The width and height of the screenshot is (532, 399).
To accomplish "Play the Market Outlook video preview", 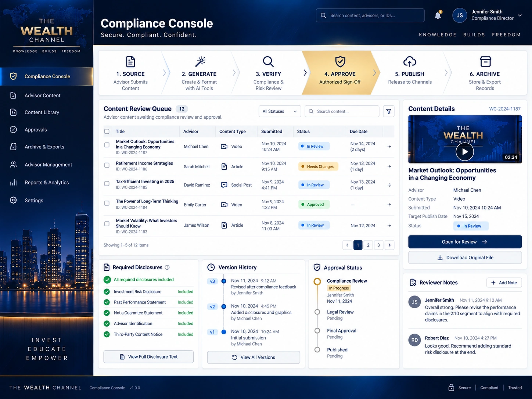I will tap(465, 151).
